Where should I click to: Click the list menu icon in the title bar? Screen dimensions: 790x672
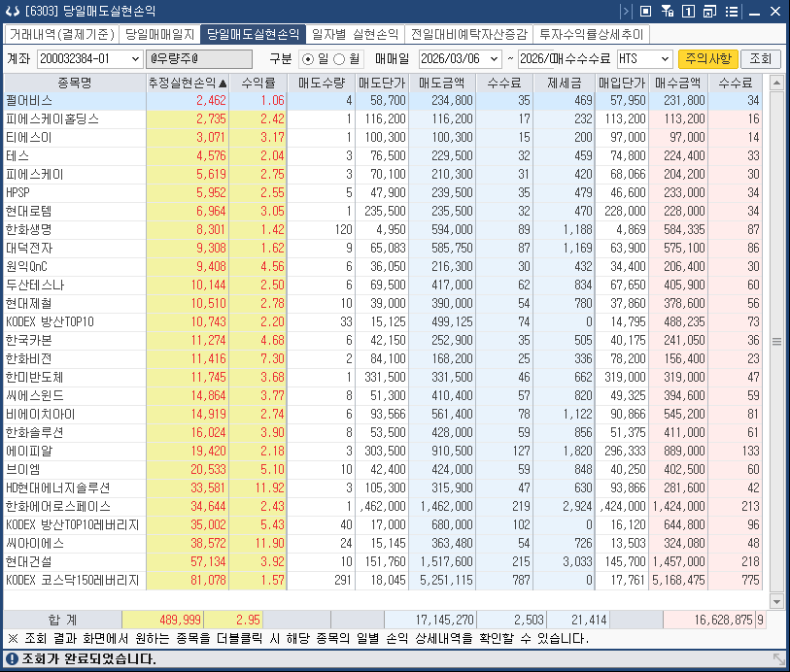point(732,12)
